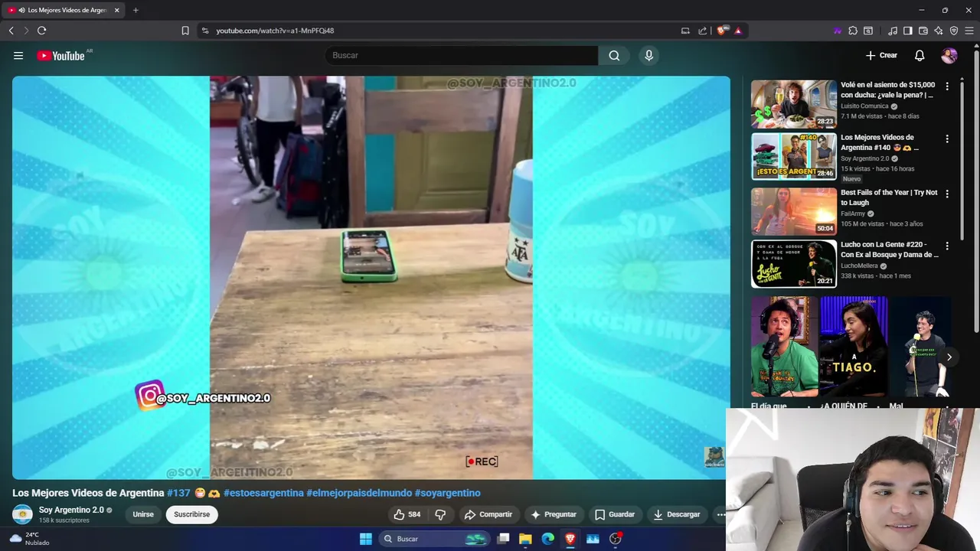Open the music note playlist icon
Screen dimensions: 980x551
pyautogui.click(x=893, y=31)
